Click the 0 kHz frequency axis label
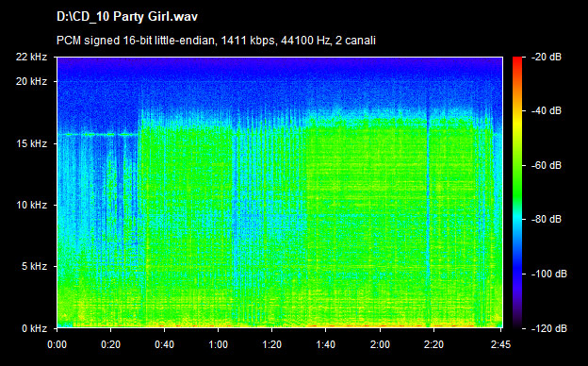 pyautogui.click(x=34, y=328)
